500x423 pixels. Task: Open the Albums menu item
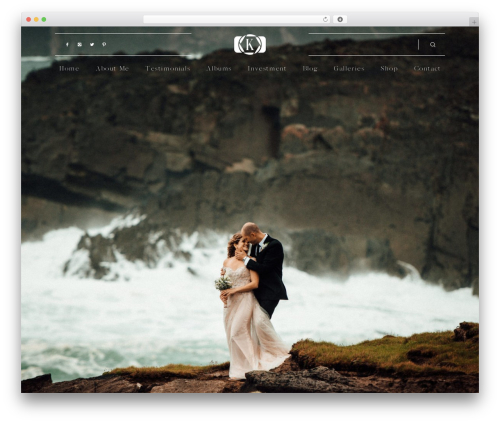[x=219, y=68]
